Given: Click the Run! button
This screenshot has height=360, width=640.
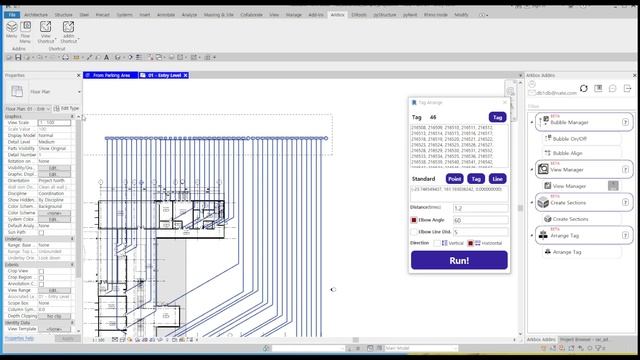Looking at the screenshot, I should 459,260.
